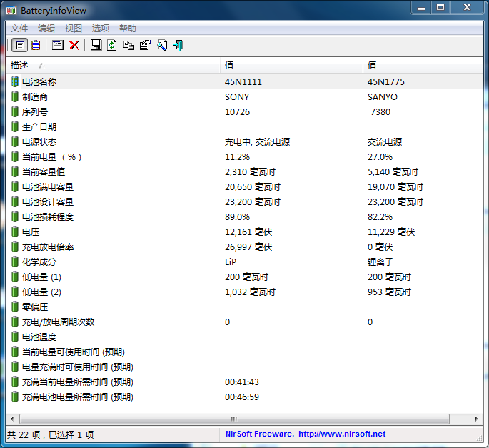Open the 视图 menu
This screenshot has height=448, width=489.
[74, 29]
